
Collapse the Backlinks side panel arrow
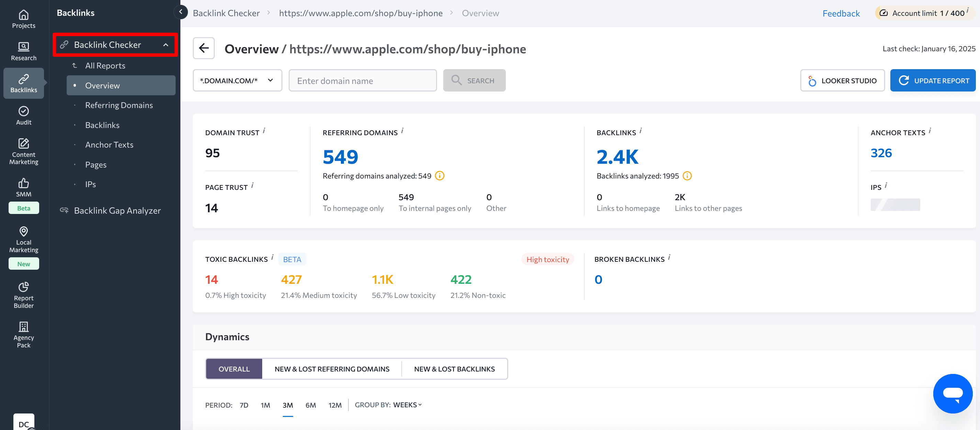[181, 12]
